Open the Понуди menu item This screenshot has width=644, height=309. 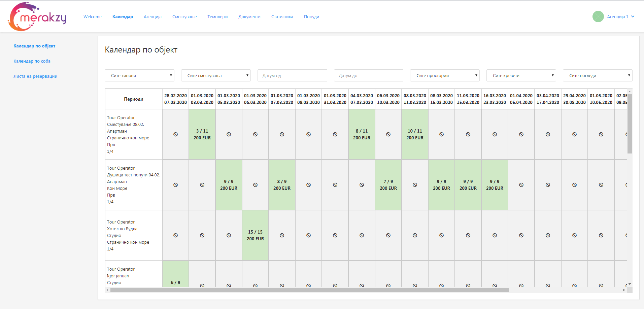(x=311, y=16)
